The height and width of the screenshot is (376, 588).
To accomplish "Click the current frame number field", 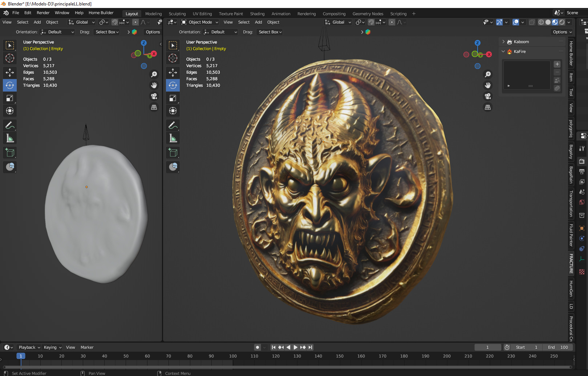I will tap(488, 347).
